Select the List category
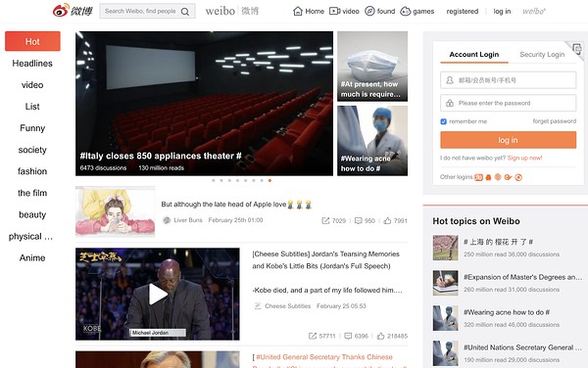This screenshot has height=368, width=588. click(32, 107)
